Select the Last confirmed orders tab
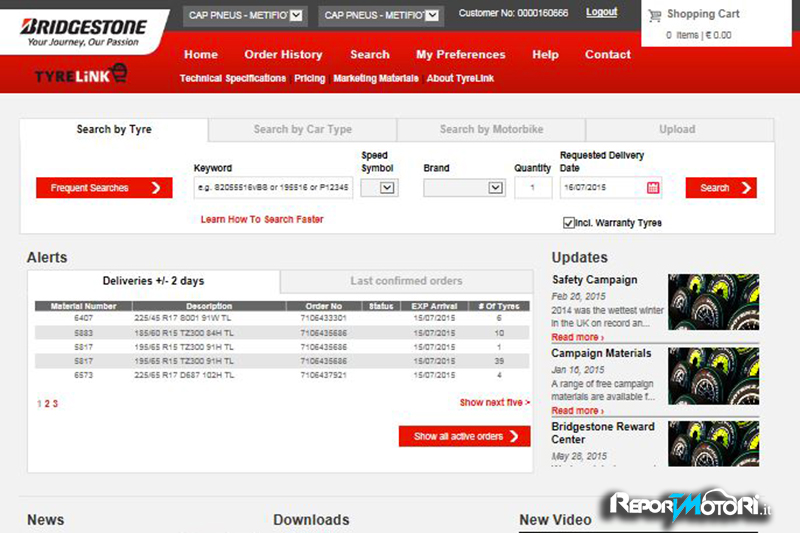This screenshot has width=800, height=533. tap(405, 281)
